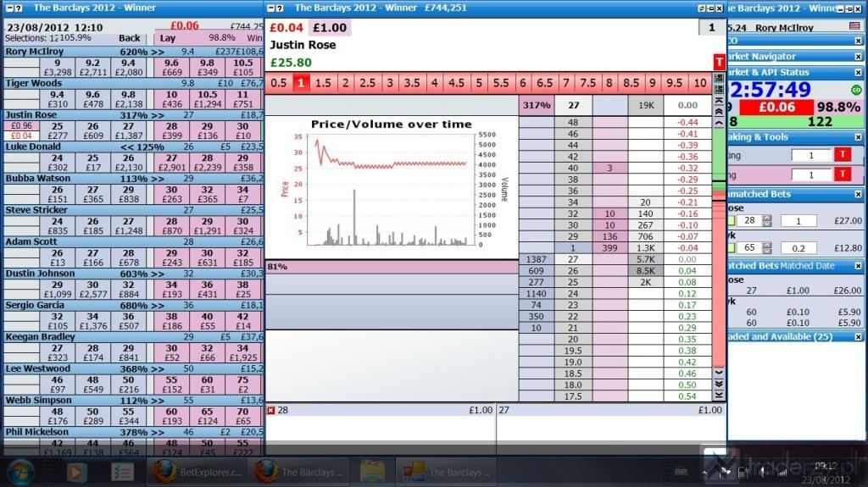
Task: Adjust the odds 28 spinner arrows
Action: [x=766, y=220]
